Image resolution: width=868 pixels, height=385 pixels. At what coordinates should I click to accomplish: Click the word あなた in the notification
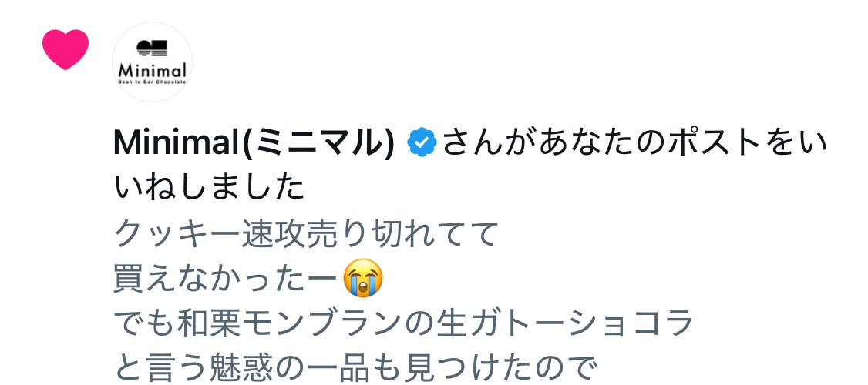click(586, 142)
